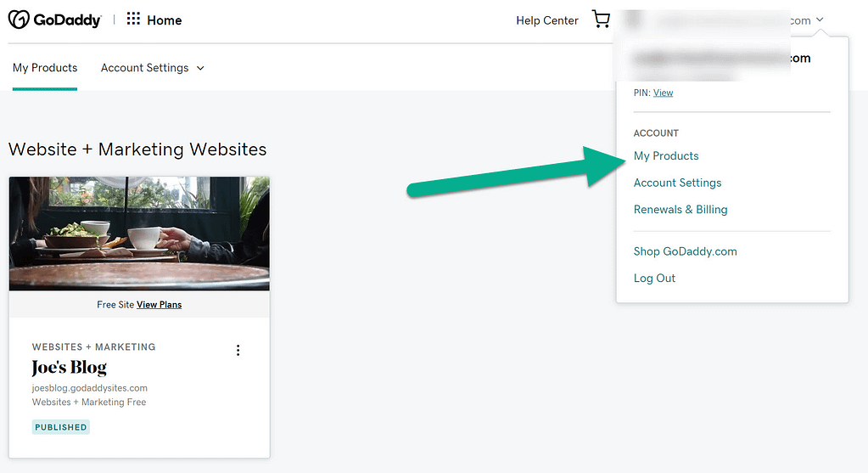Screen dimensions: 868x473
Task: Click the ACCOUNT section label in the menu
Action: [656, 133]
